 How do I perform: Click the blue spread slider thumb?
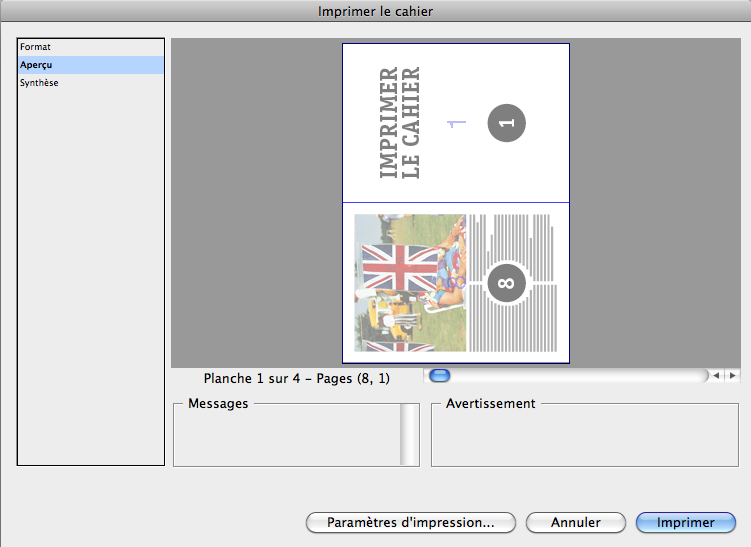[x=440, y=376]
